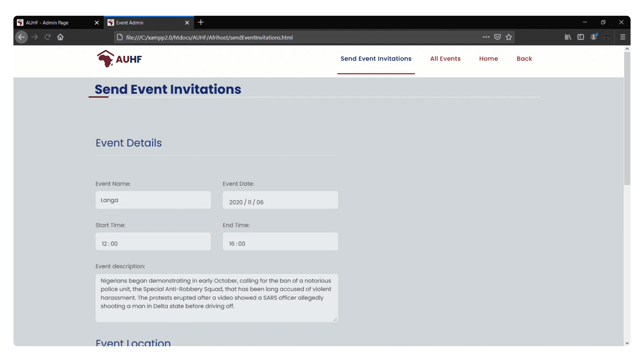The image size is (644, 362).
Task: Open the Library bookshelf icon
Action: [568, 37]
